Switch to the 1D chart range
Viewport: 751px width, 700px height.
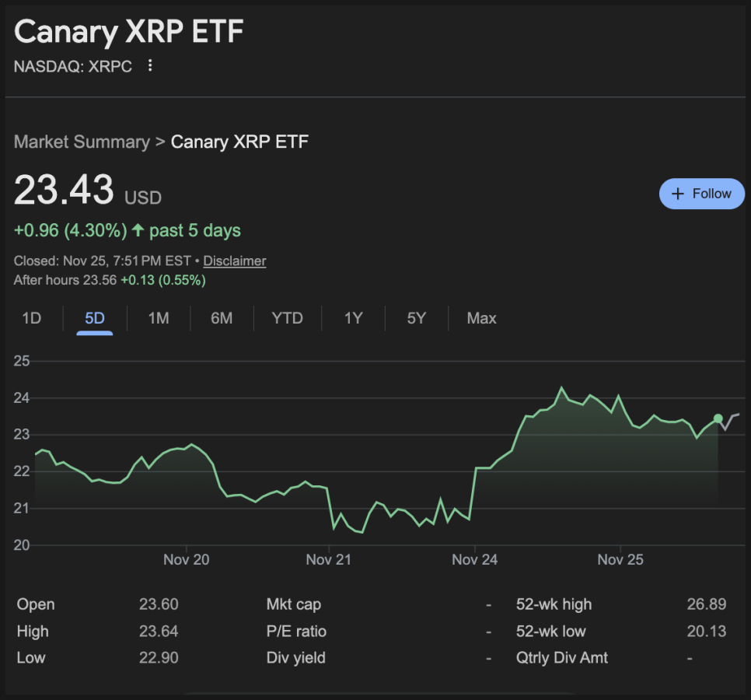[31, 318]
